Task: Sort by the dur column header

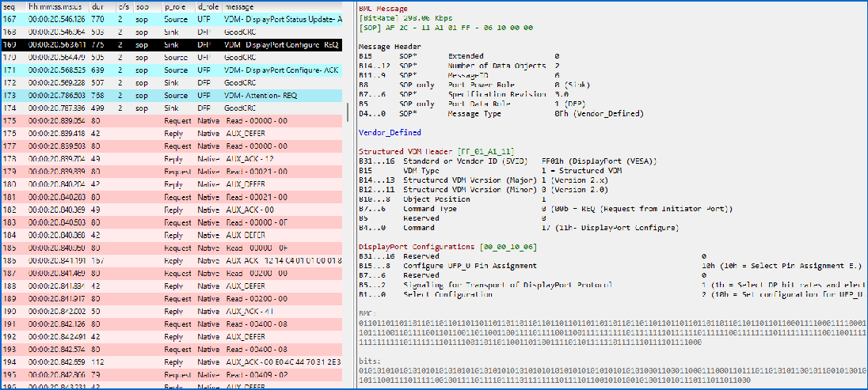Action: click(x=100, y=6)
